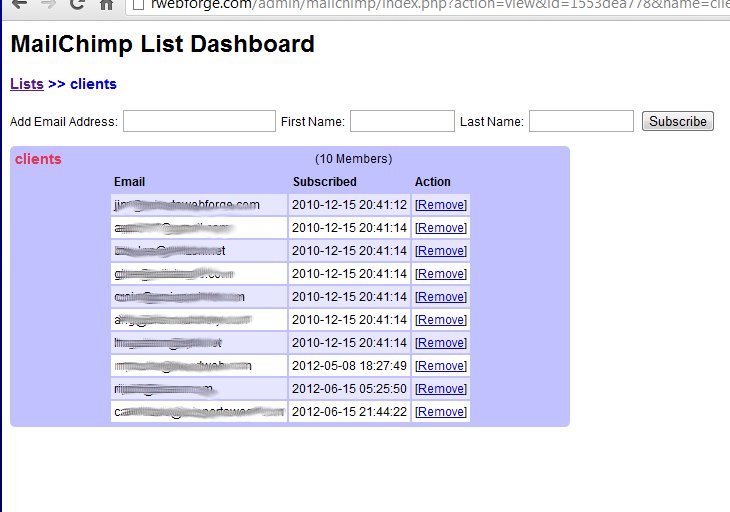The width and height of the screenshot is (730, 512).
Task: Go to browser home icon
Action: pos(107,4)
